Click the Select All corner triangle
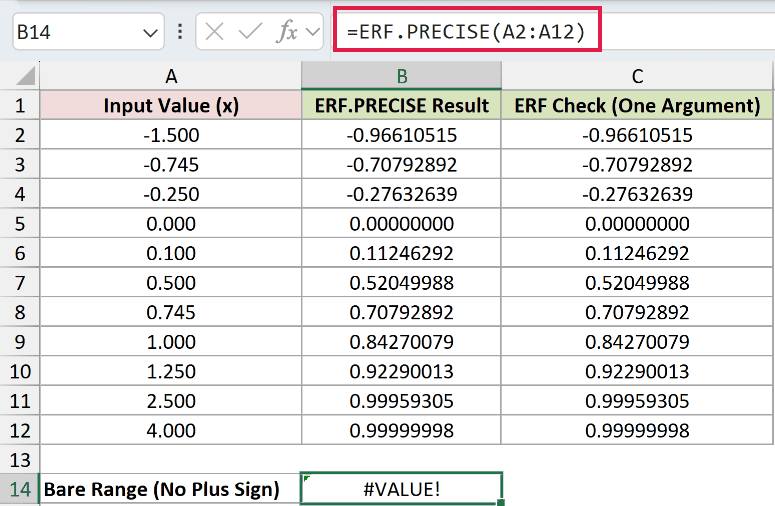Image resolution: width=775 pixels, height=506 pixels. 25,77
